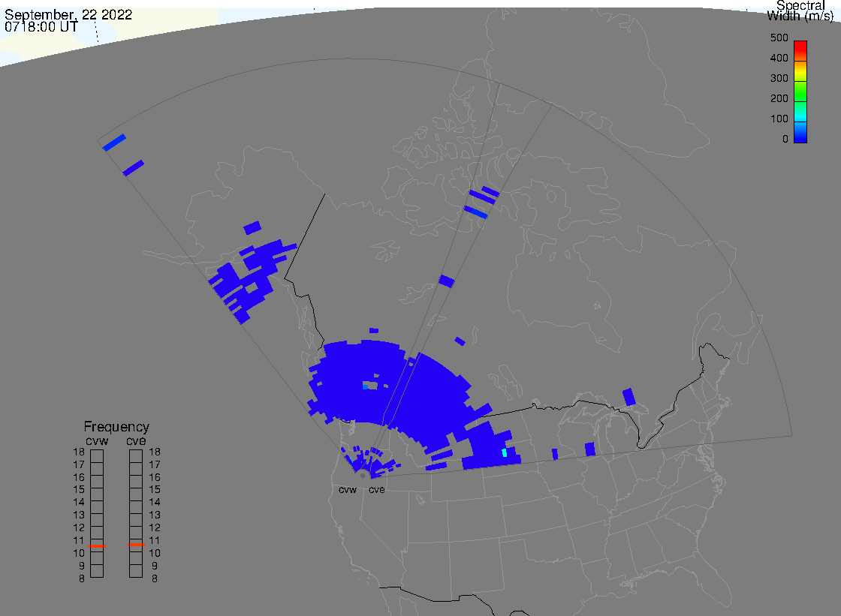Click the "Frequency" legend heading
This screenshot has width=841, height=616.
pos(116,427)
